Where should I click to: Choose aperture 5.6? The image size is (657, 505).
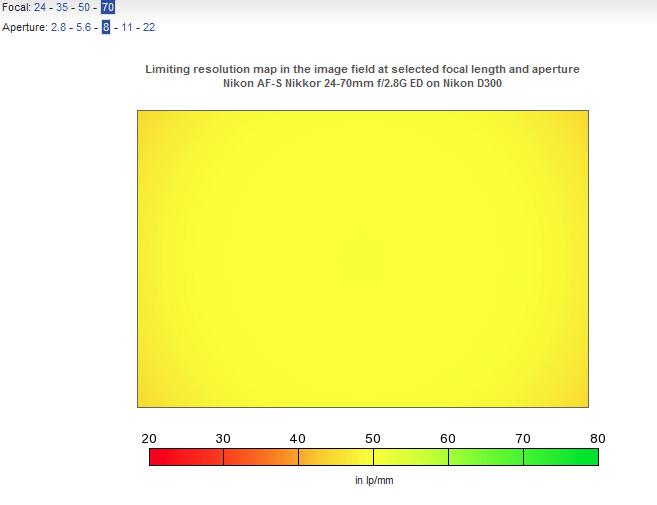point(83,27)
